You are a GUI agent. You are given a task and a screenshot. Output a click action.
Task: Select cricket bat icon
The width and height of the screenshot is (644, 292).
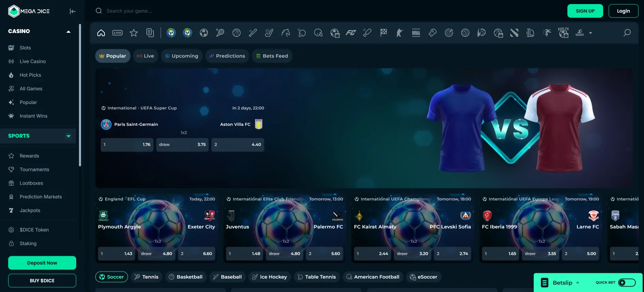(367, 33)
